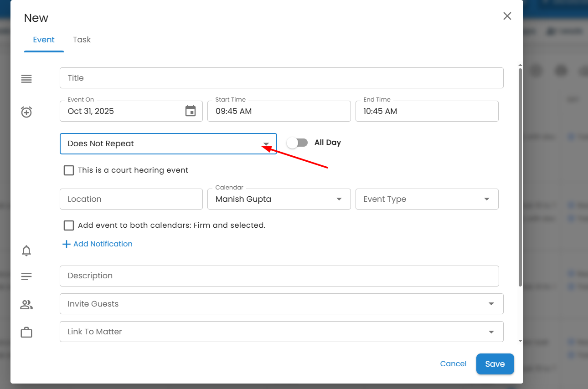Click the title lines icon beside Title field
588x389 pixels.
pyautogui.click(x=26, y=79)
